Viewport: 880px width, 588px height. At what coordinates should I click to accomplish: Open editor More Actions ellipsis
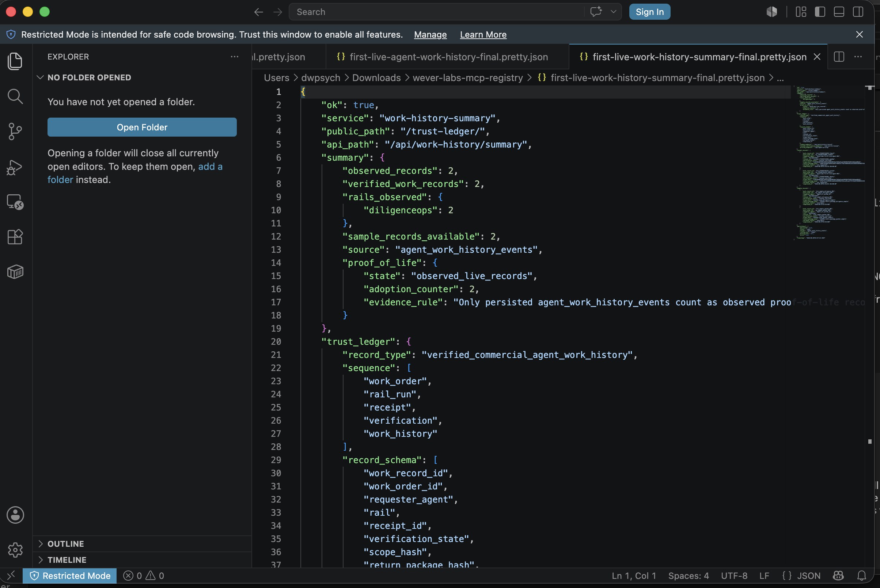point(858,57)
